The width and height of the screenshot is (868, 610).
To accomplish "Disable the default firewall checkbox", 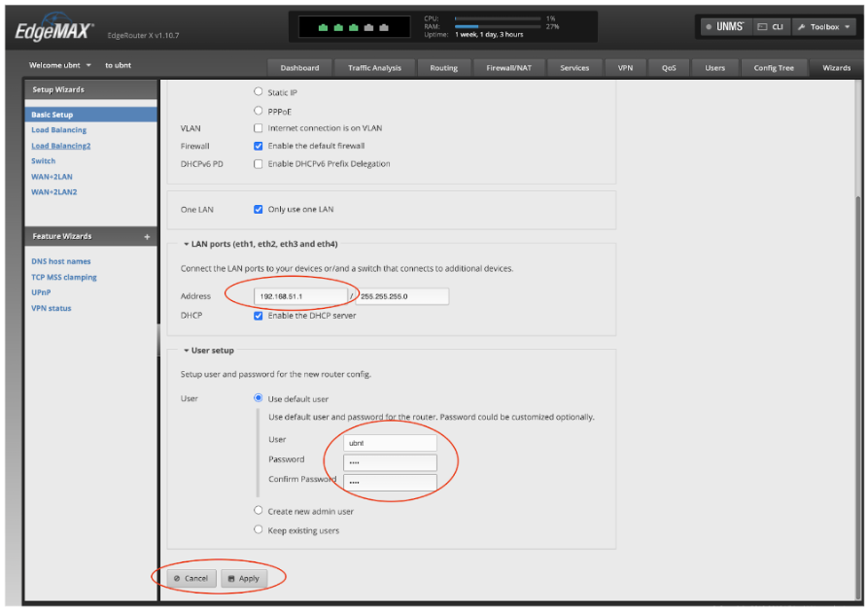I will point(258,145).
